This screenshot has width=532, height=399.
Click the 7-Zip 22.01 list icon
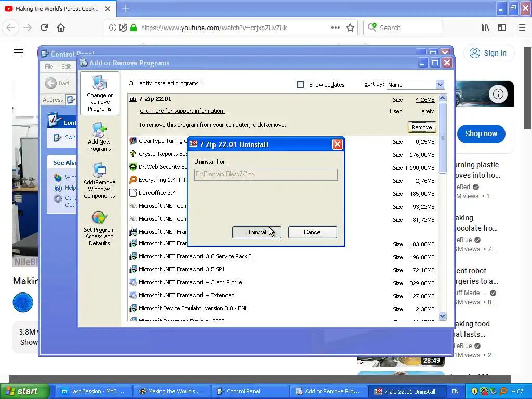point(133,99)
